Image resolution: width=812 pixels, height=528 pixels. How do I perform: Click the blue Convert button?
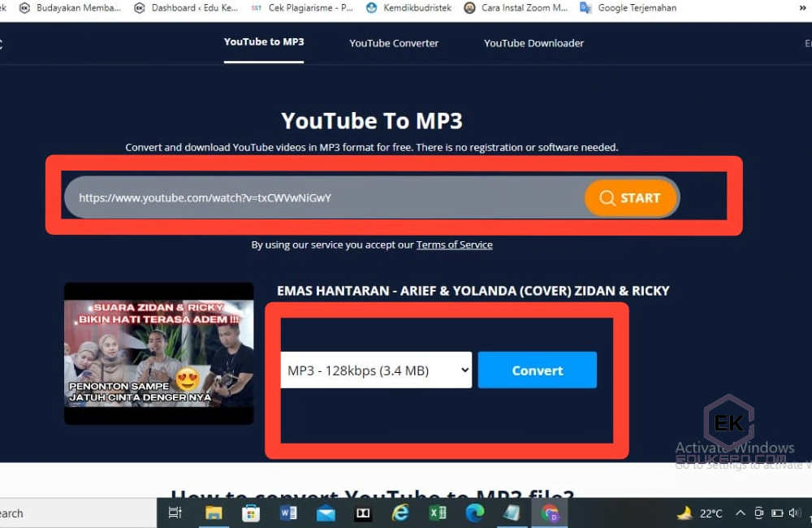[x=537, y=370]
